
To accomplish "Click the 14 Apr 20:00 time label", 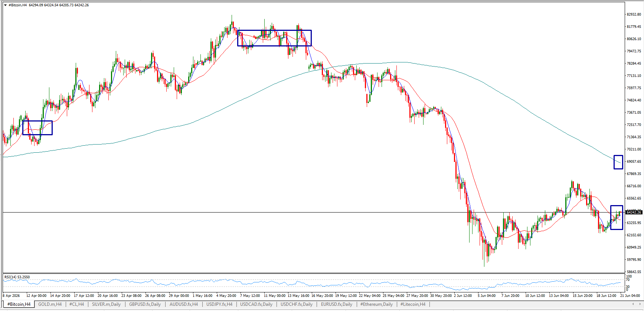I will [60, 296].
